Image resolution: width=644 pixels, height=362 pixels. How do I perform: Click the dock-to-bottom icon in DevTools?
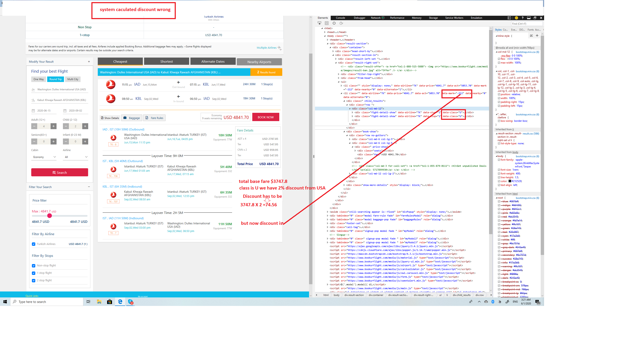(x=529, y=18)
